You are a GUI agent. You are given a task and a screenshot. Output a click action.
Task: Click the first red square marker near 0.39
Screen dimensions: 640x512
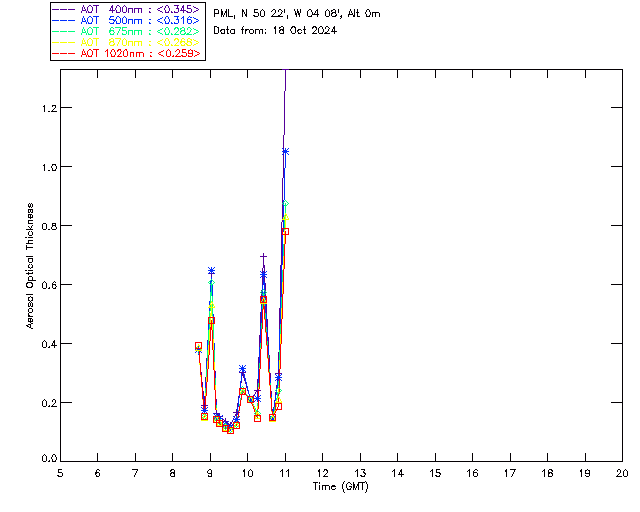pyautogui.click(x=198, y=345)
